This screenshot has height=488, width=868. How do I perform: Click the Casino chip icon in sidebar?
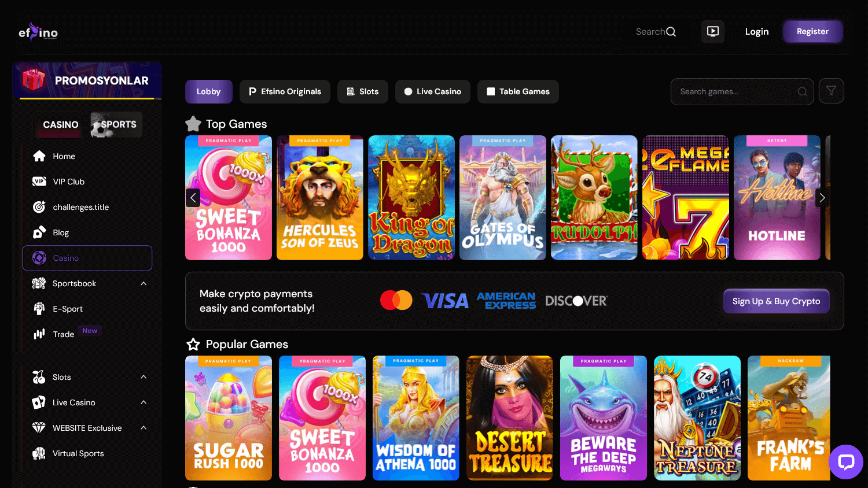click(39, 258)
